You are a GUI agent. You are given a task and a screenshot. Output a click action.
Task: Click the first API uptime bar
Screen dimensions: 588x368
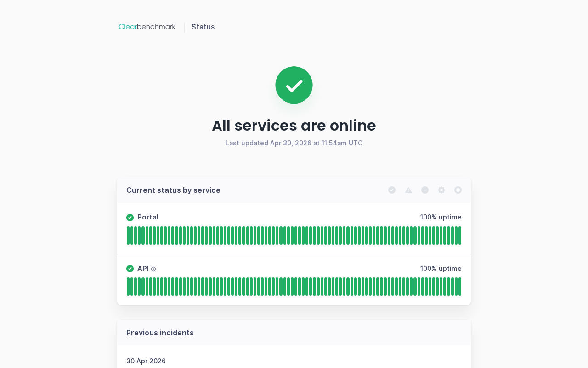129,287
